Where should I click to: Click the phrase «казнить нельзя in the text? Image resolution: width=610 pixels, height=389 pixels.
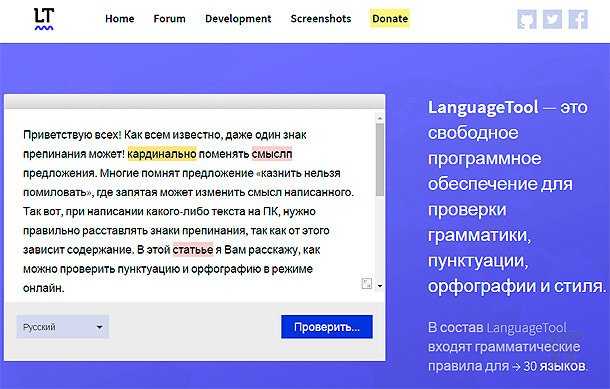click(x=299, y=173)
